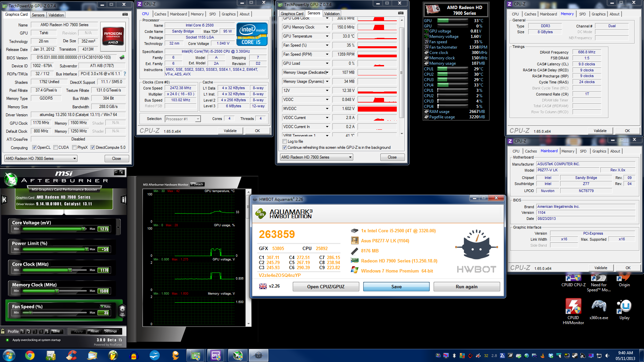This screenshot has width=644, height=362.
Task: Open Fan Speed (RPM) sensor dropdown
Action: 327,54
